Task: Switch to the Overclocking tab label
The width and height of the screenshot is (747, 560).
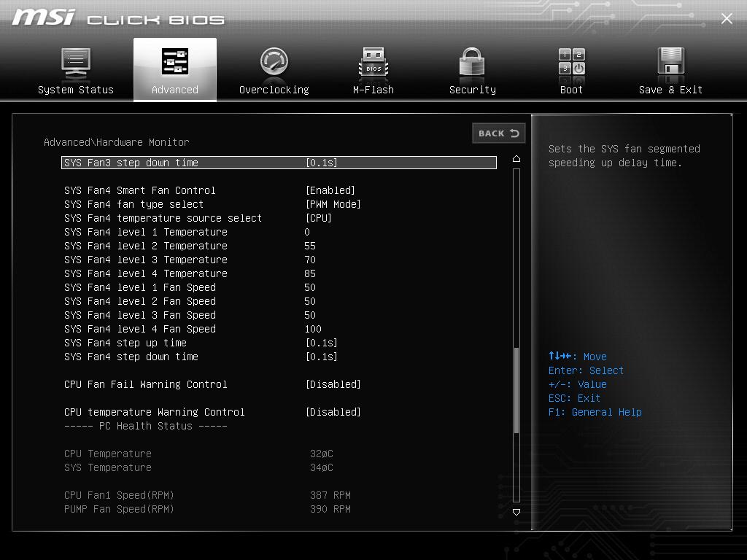Action: click(x=274, y=90)
